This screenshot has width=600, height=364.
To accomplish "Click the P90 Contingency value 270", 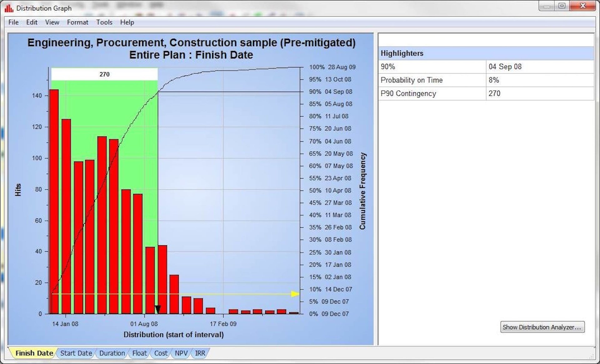I will coord(495,93).
